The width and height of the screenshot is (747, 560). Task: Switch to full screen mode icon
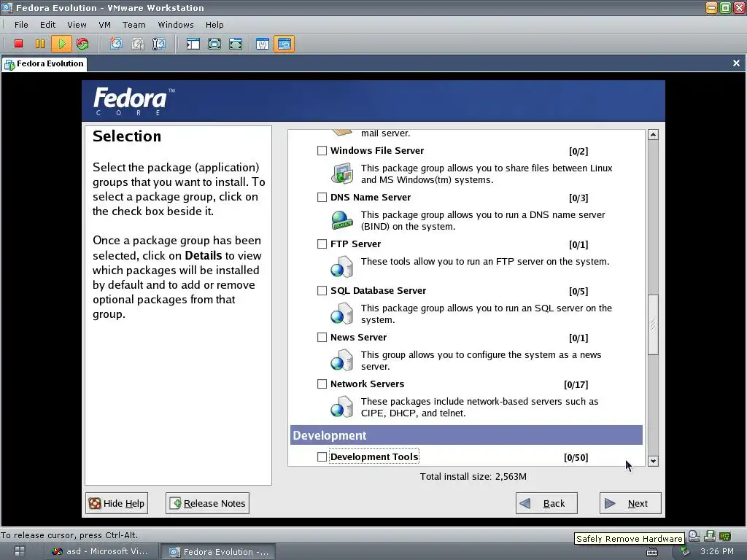[x=214, y=44]
